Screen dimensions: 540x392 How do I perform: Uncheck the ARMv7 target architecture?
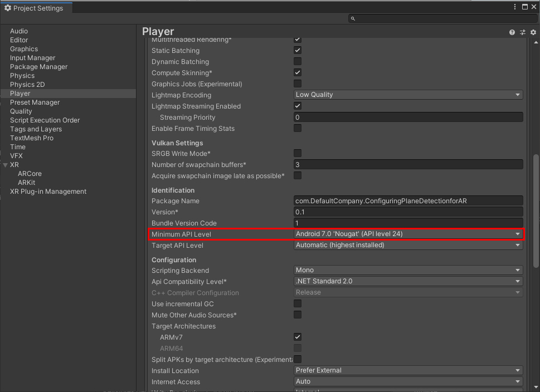click(x=298, y=337)
